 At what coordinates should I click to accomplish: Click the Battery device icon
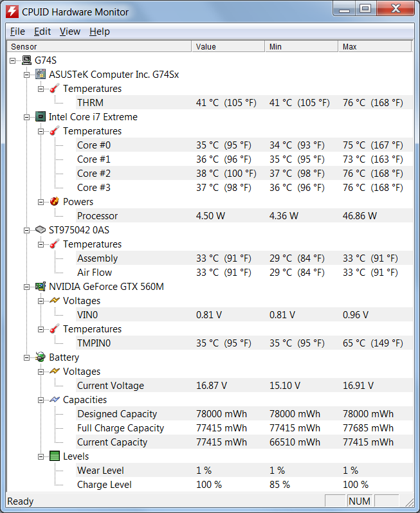(41, 357)
